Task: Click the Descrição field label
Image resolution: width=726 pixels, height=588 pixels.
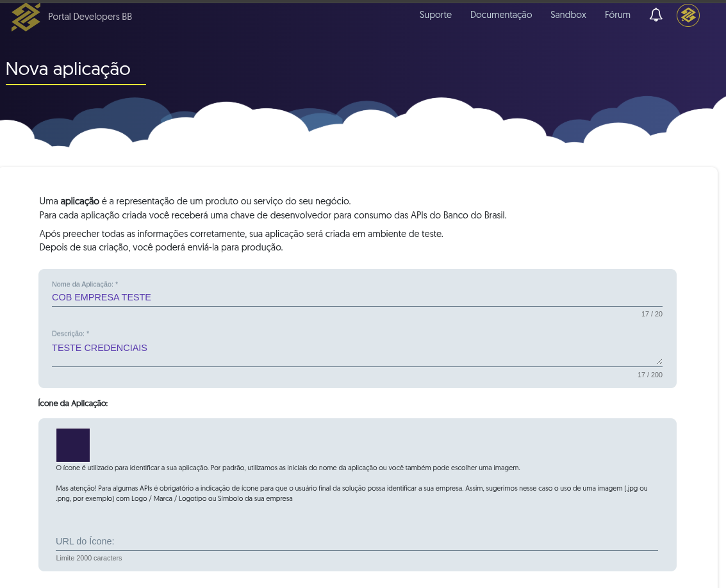Action: pyautogui.click(x=70, y=333)
